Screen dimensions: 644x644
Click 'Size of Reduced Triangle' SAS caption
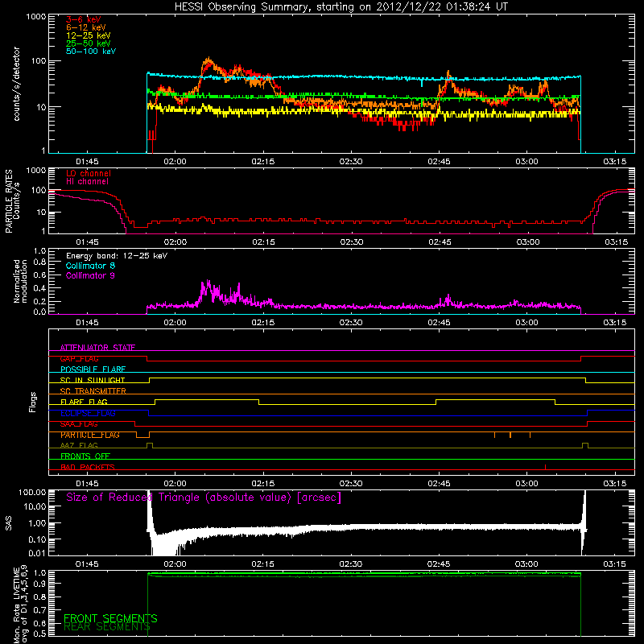pos(204,497)
